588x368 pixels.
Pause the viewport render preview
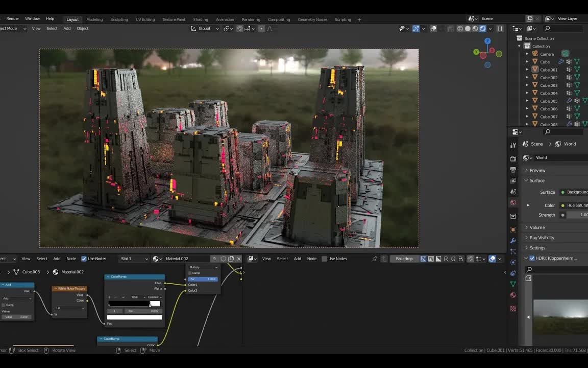pyautogui.click(x=500, y=29)
